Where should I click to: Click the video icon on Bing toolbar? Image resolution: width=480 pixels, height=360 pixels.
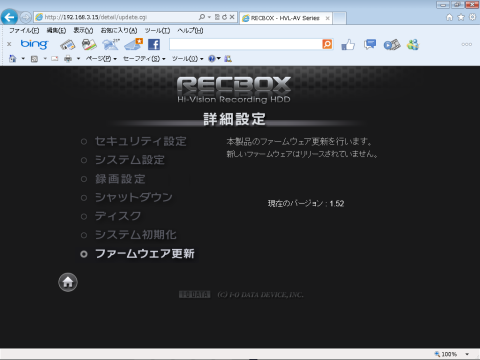pyautogui.click(x=392, y=45)
